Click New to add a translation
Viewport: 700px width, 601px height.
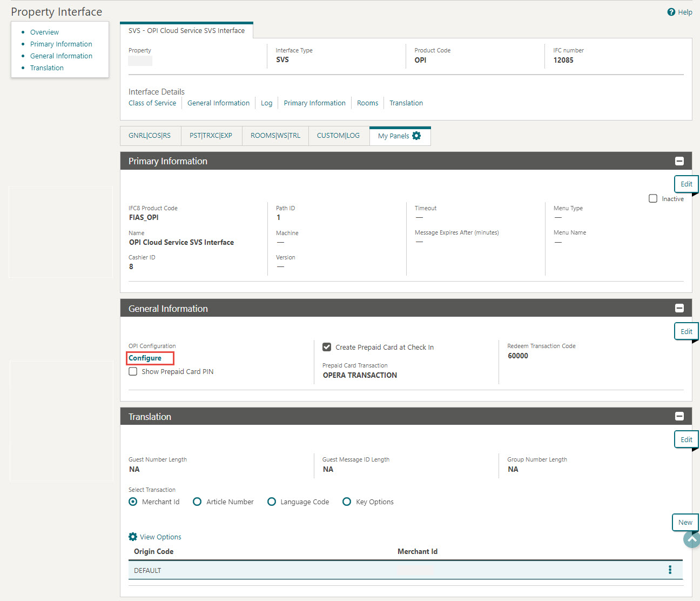click(x=685, y=522)
